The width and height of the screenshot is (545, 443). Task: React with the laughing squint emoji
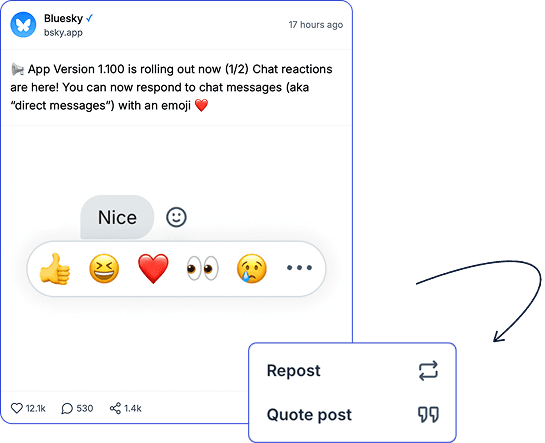(104, 269)
